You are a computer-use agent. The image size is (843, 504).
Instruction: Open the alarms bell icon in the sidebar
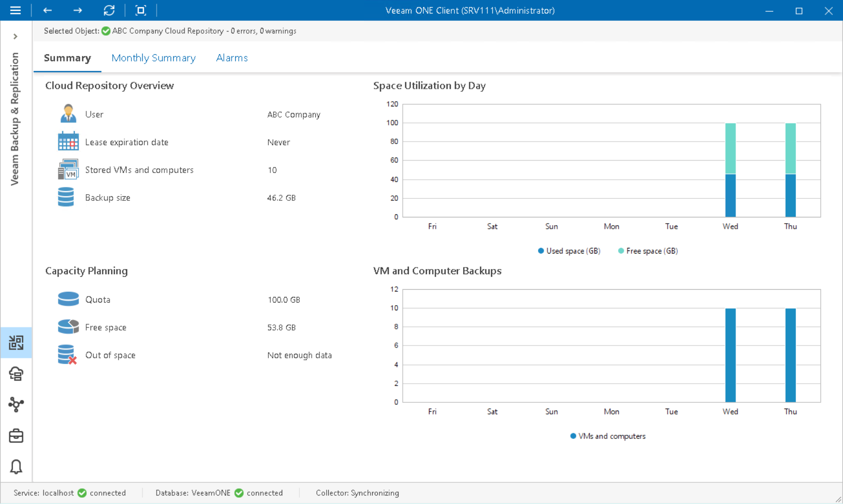16,467
